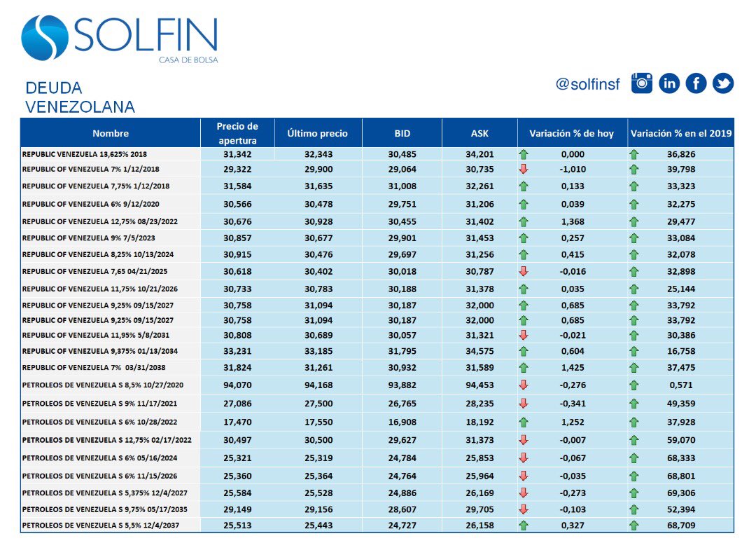Click the 'Nombre' column header
The height and width of the screenshot is (550, 756).
point(111,133)
